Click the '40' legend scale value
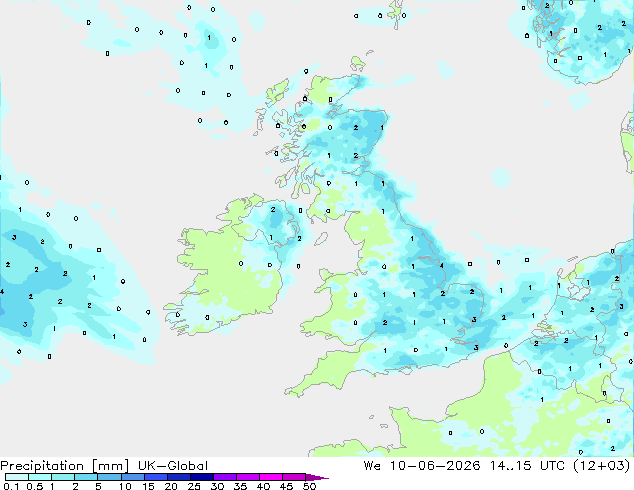This screenshot has width=634, height=490. coord(264,486)
